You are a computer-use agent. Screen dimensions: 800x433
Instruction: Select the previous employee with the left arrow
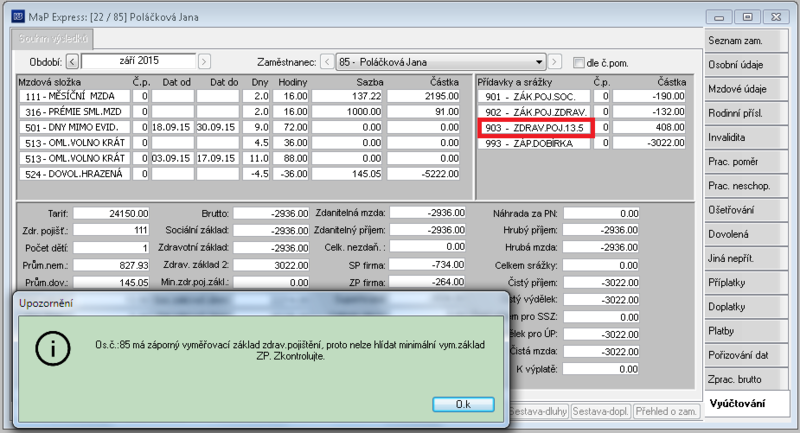(327, 62)
